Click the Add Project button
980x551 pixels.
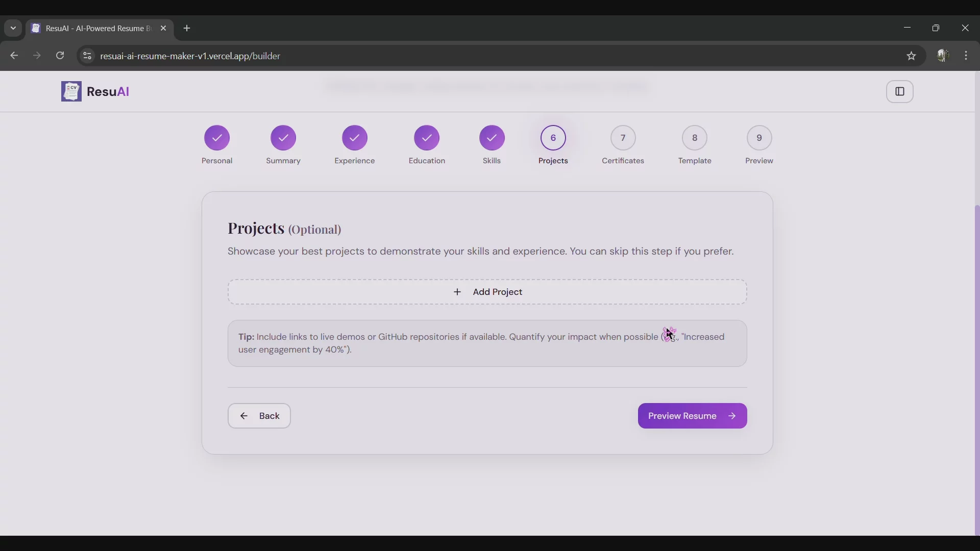point(487,292)
